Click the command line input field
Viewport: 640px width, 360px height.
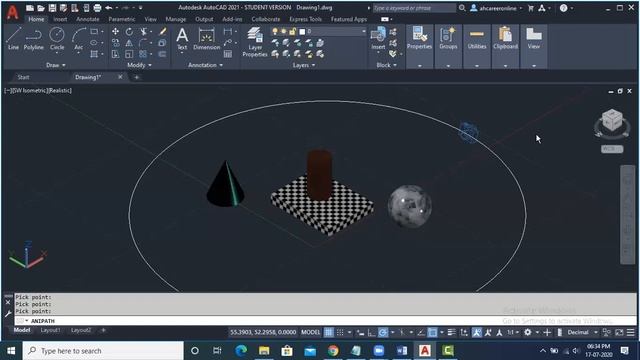(x=325, y=321)
